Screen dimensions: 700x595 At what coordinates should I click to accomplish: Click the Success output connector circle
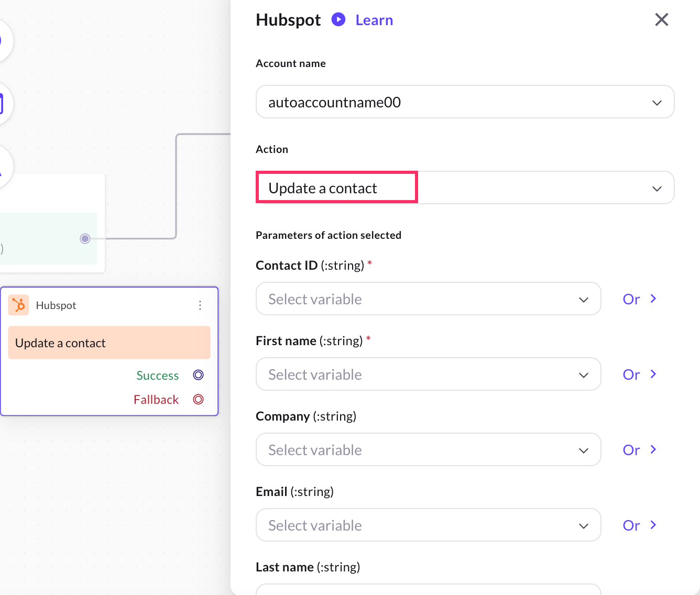point(198,375)
